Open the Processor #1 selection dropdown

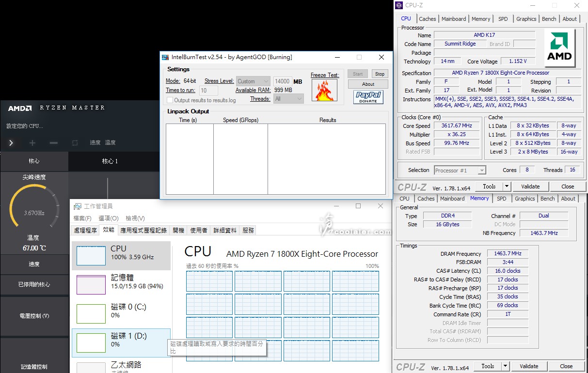tap(460, 171)
